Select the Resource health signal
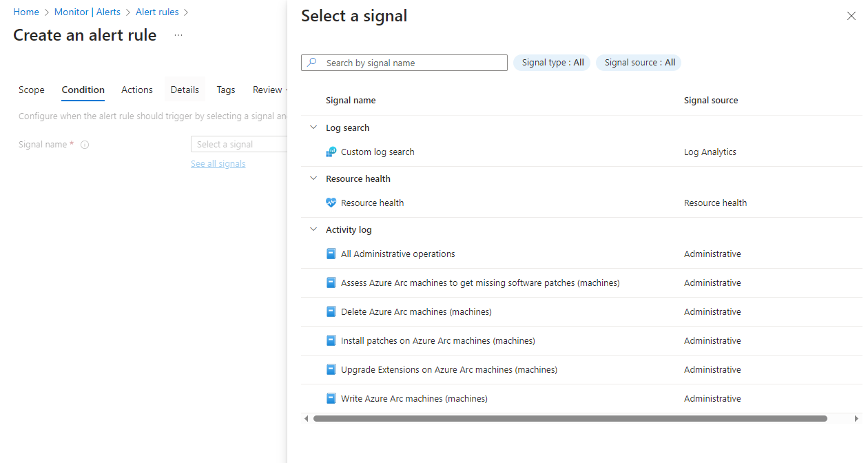Image resolution: width=868 pixels, height=463 pixels. tap(372, 203)
